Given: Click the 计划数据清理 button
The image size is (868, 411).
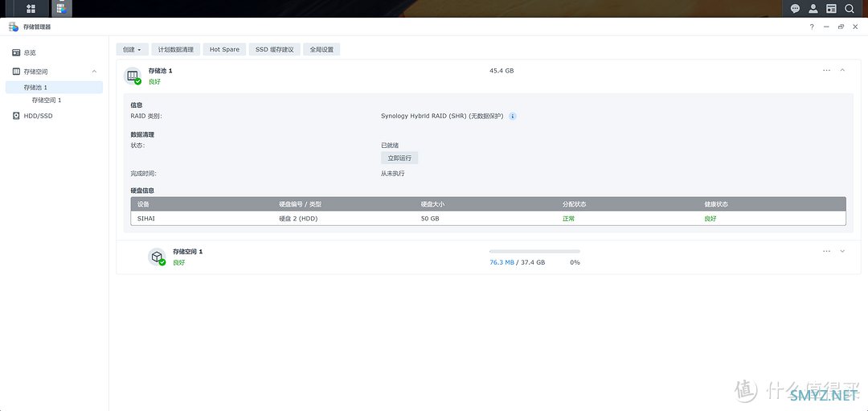Looking at the screenshot, I should click(x=175, y=49).
